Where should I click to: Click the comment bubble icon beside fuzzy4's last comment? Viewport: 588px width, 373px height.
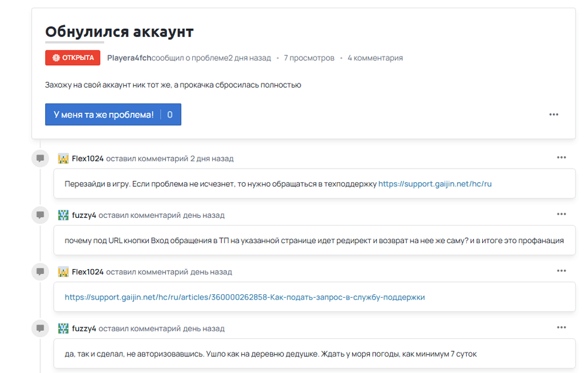coord(39,328)
